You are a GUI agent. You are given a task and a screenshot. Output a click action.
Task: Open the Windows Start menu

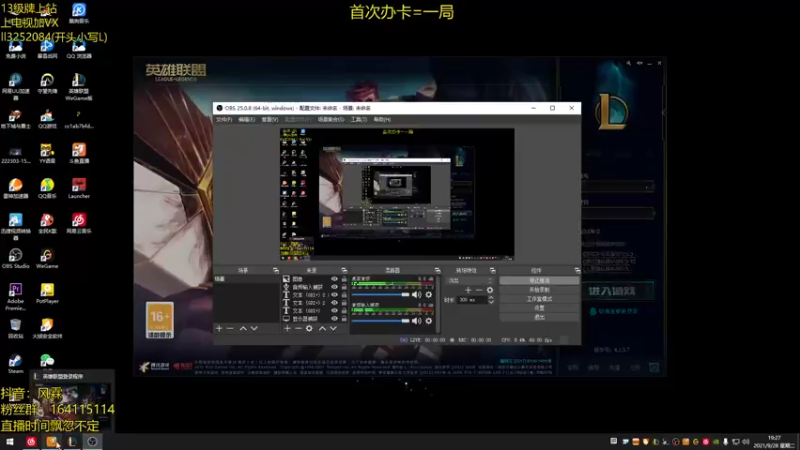(x=10, y=442)
